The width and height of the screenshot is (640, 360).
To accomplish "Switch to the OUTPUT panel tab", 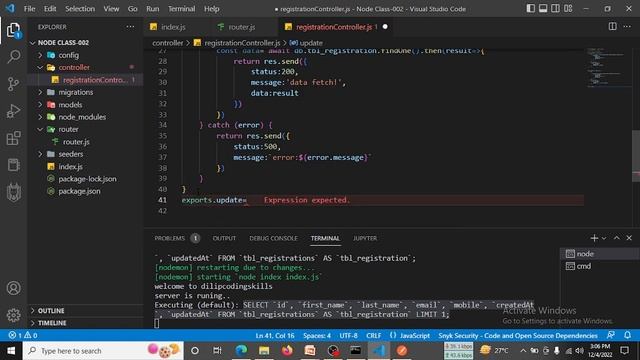I will point(224,238).
